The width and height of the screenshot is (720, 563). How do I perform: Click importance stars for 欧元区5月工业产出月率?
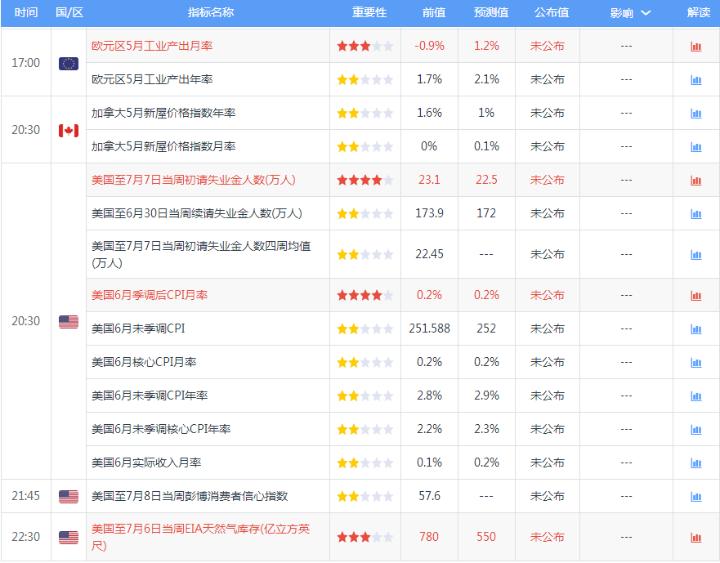[x=365, y=46]
